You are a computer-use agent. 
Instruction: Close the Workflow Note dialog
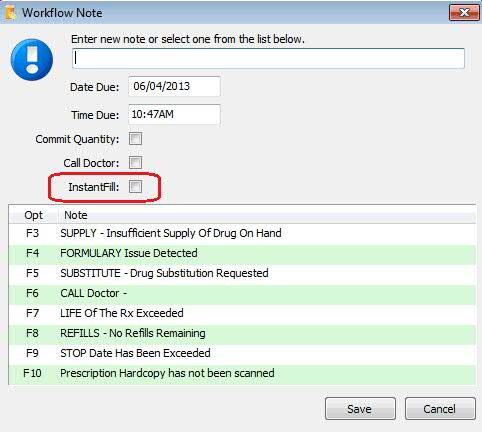click(x=464, y=13)
